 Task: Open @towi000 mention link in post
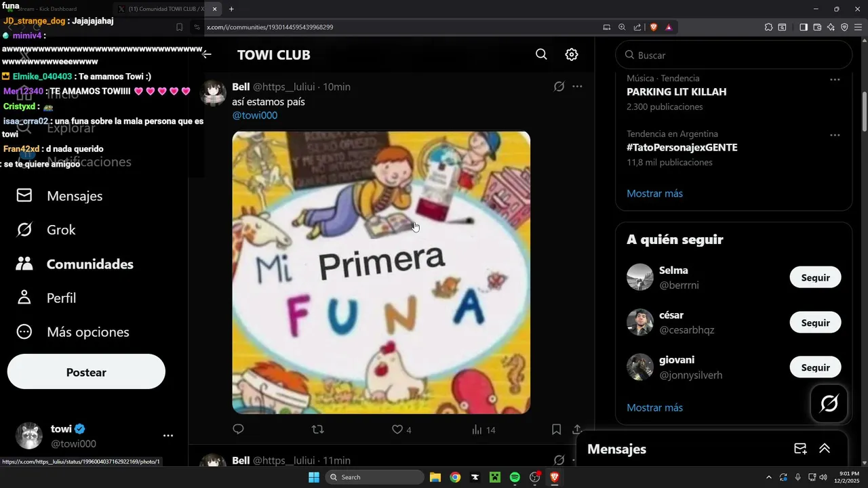point(255,115)
